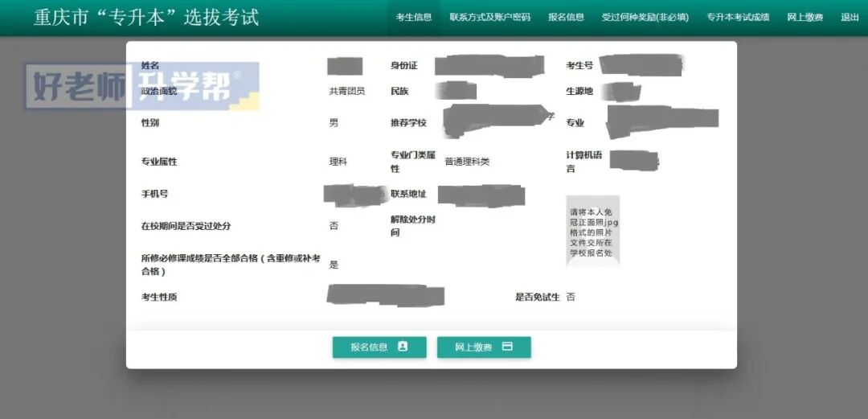Click the 报名信息 green button
The width and height of the screenshot is (868, 419).
click(x=379, y=347)
